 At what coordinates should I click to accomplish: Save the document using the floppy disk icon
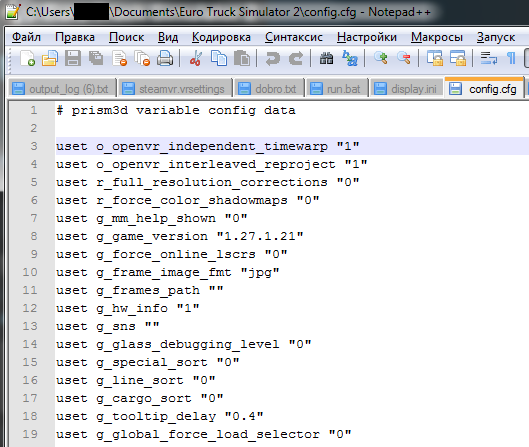pyautogui.click(x=73, y=58)
